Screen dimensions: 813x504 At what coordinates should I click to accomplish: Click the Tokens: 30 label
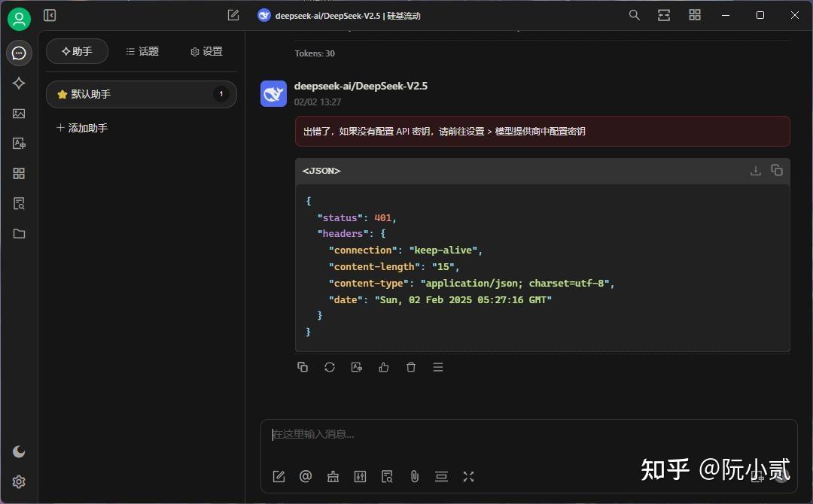315,53
